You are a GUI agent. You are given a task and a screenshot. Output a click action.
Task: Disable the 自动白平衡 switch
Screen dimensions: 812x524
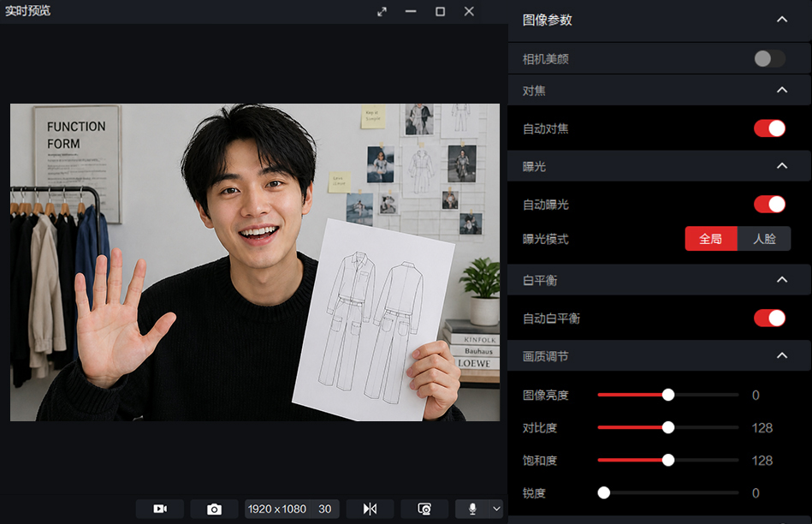[x=769, y=318]
